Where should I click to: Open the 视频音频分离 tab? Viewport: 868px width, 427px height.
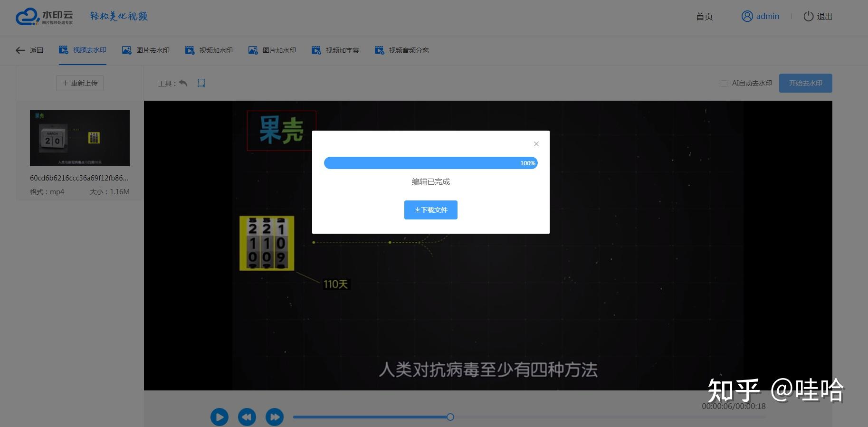(x=402, y=50)
